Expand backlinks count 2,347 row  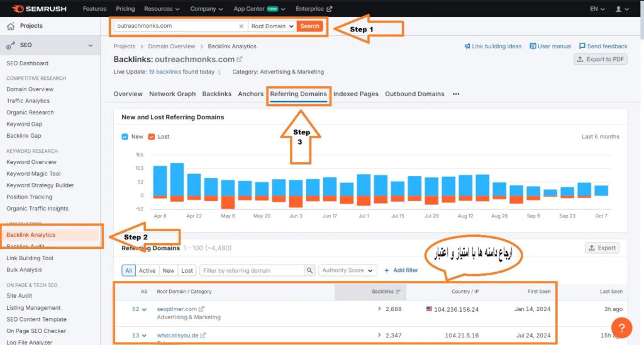(379, 335)
